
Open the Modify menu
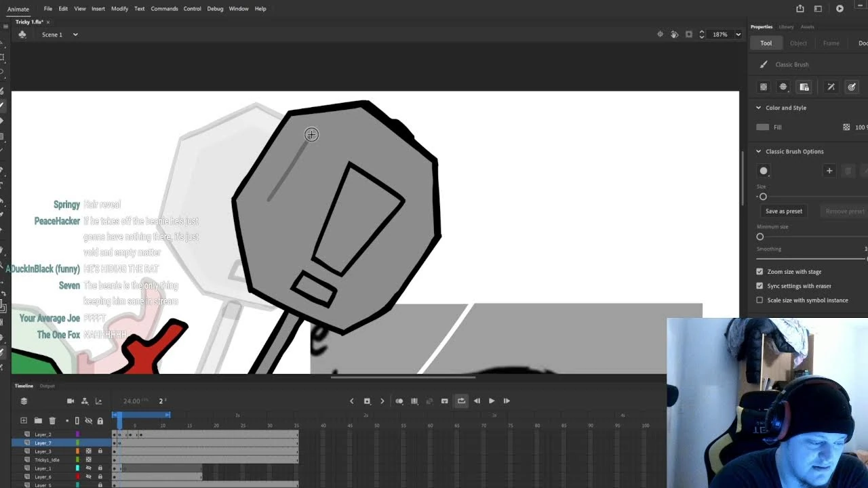119,8
